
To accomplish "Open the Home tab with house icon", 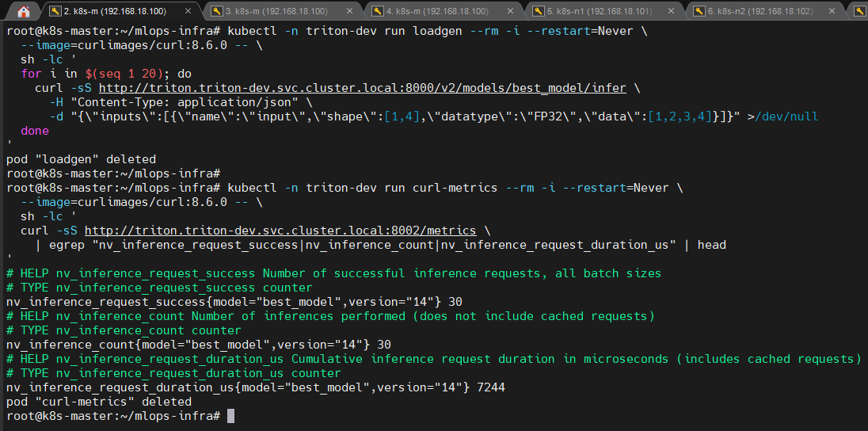I will point(23,10).
